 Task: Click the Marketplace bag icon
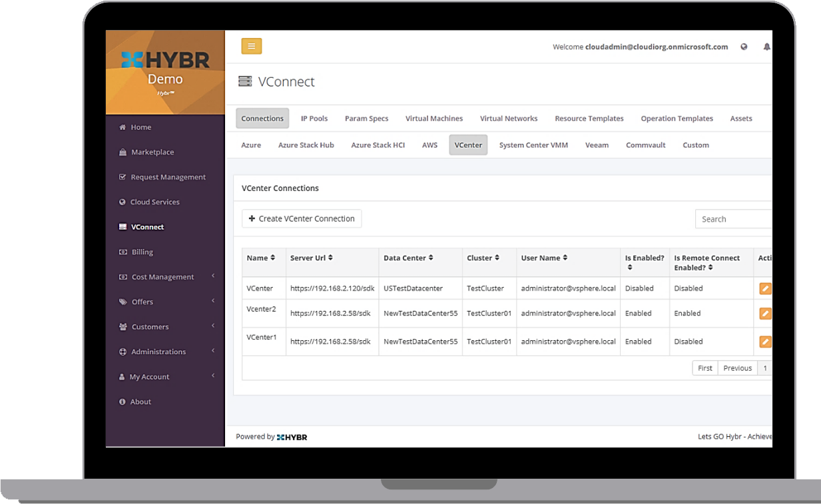[123, 152]
